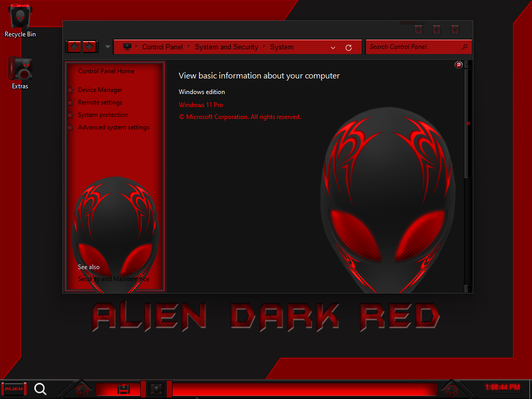Refresh the System page
Viewport: 532px width, 399px height.
(x=349, y=47)
